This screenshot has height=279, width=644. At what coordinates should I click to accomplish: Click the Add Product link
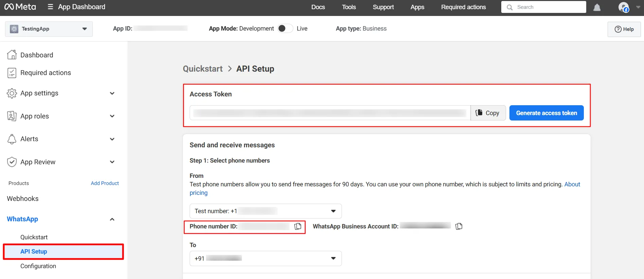(x=105, y=183)
